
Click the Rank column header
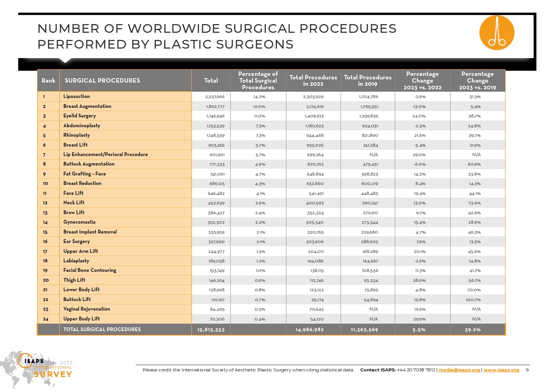tap(48, 81)
